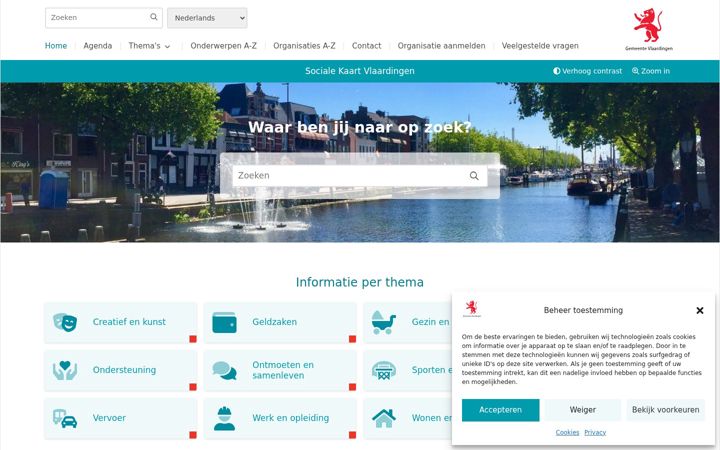Image resolution: width=720 pixels, height=450 pixels.
Task: Click the Weiger button
Action: click(x=583, y=410)
